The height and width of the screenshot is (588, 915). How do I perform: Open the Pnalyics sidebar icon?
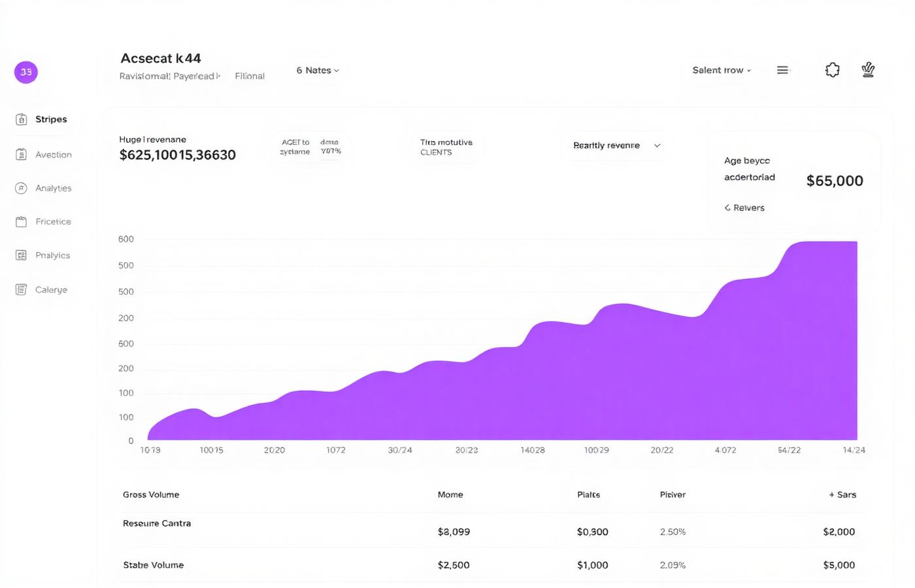[21, 255]
